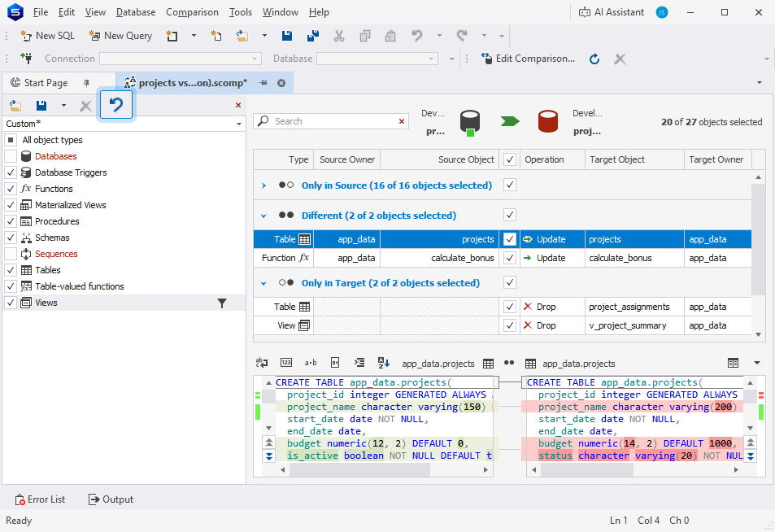Click the New SQL toolbar button

47,36
